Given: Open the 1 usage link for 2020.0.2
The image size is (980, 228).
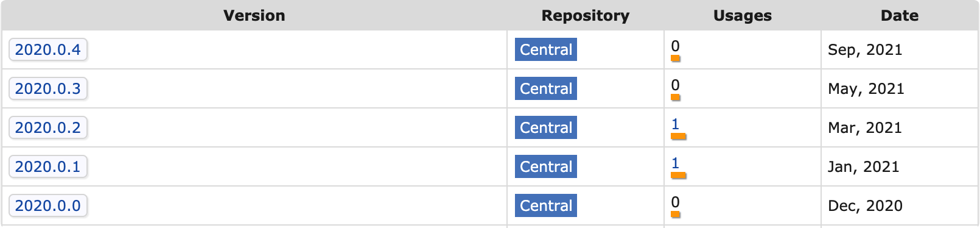Looking at the screenshot, I should coord(675,124).
